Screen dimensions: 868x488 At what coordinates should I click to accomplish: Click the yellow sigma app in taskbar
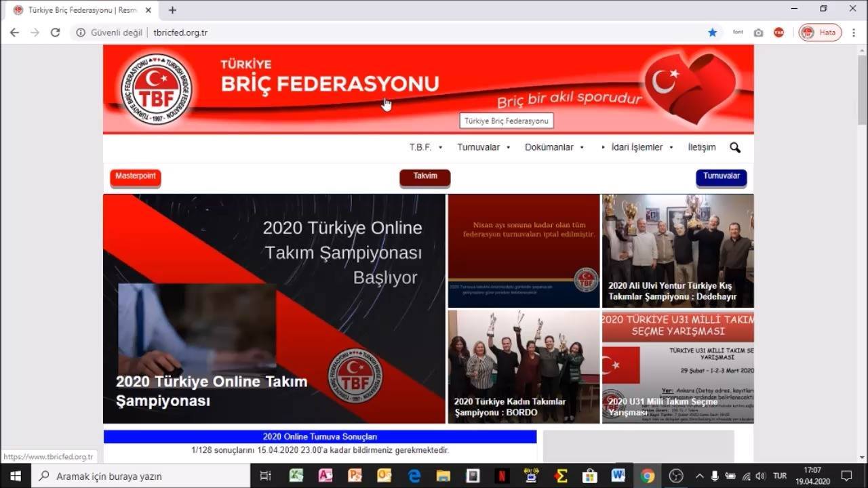click(x=560, y=476)
